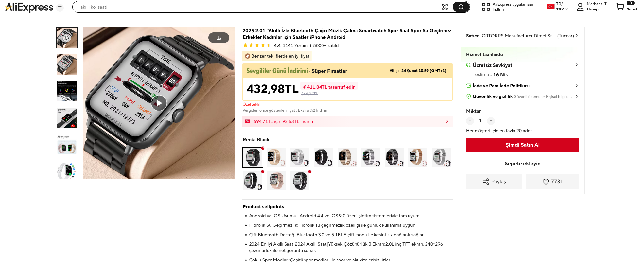Open the account profile icon
644x269 pixels.
click(x=580, y=7)
